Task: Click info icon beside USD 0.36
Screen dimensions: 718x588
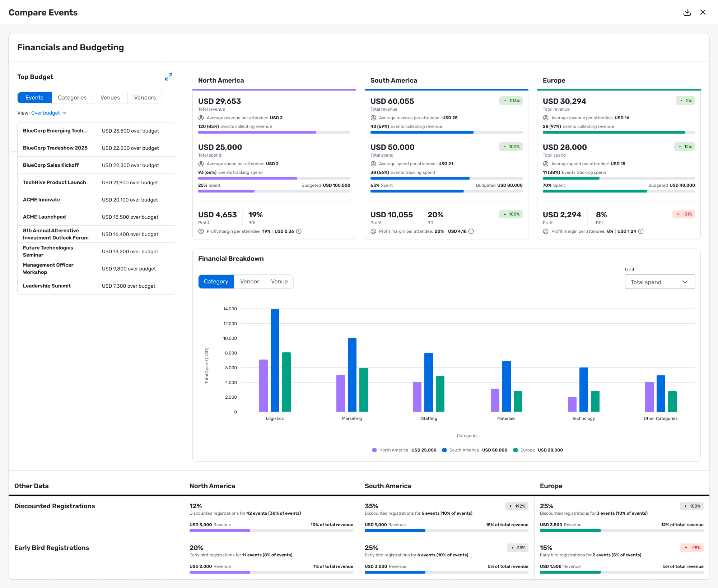Action: coord(299,231)
